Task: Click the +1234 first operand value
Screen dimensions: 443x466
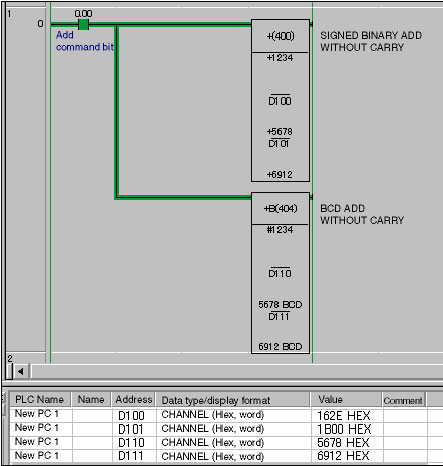Action: click(x=280, y=58)
